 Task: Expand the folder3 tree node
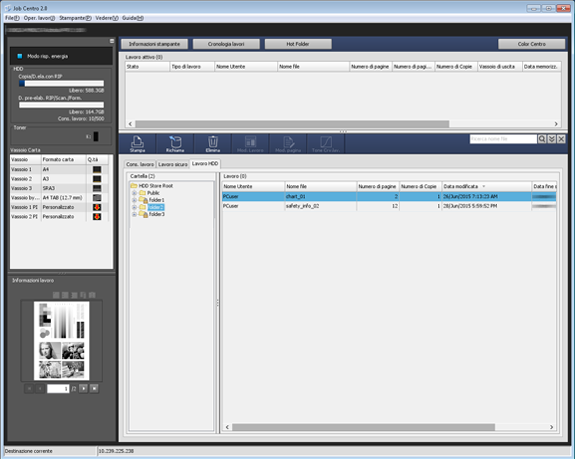click(134, 214)
